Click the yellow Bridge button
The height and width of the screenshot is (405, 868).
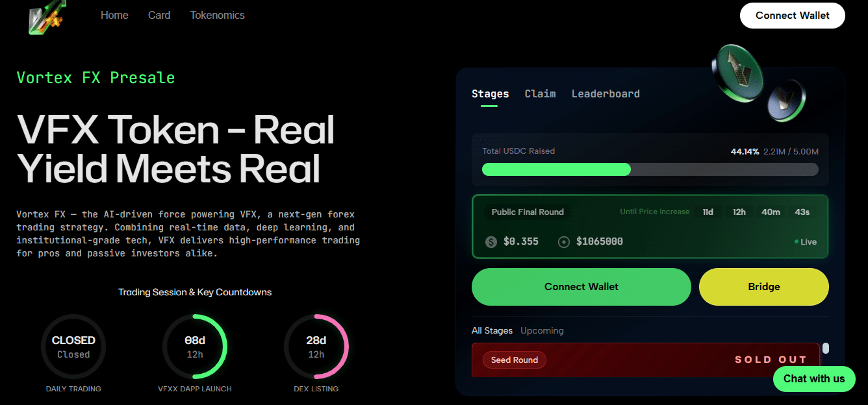click(763, 286)
